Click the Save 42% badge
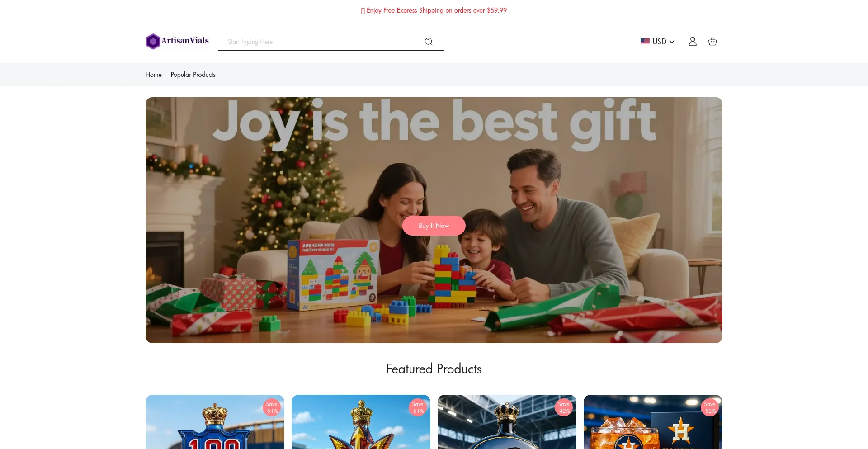This screenshot has height=449, width=868. pos(564,407)
